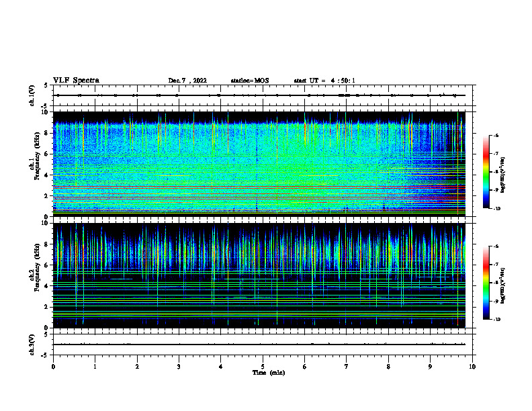Viewport: 532px width, 411px height.
Task: Click the "station=MOS" label
Action: [250, 81]
